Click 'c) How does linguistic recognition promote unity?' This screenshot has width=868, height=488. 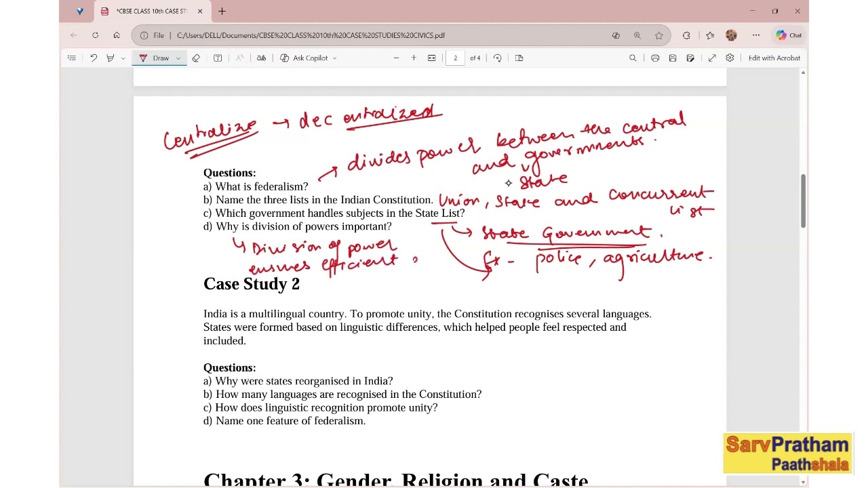(321, 407)
